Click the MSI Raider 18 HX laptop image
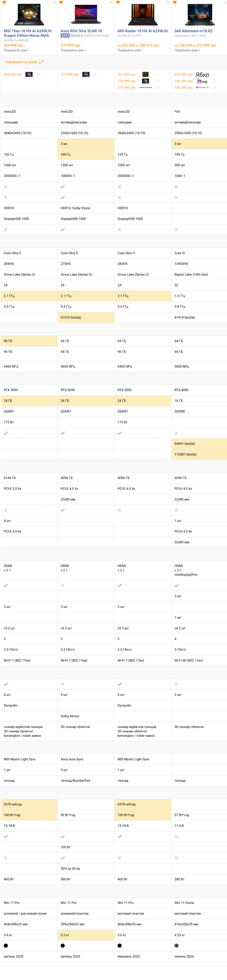Image resolution: width=227 pixels, height=980 pixels. 142,15
